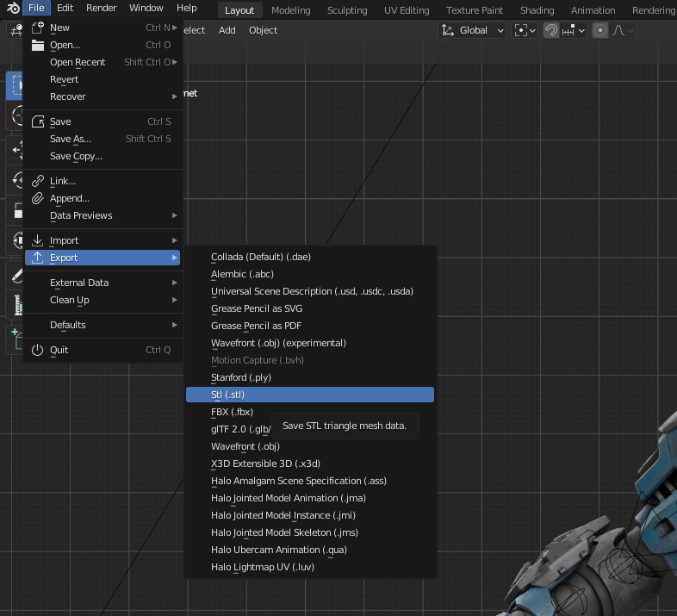This screenshot has height=616, width=677.
Task: Click the highlighted Export entry
Action: 102,258
